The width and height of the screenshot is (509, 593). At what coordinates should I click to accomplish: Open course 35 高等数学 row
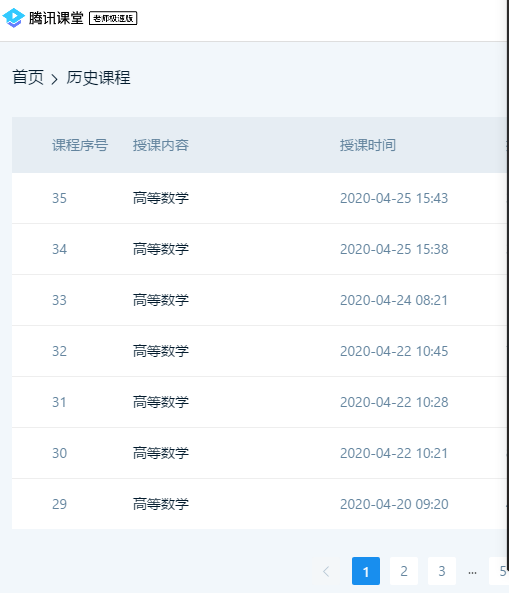[x=259, y=198]
